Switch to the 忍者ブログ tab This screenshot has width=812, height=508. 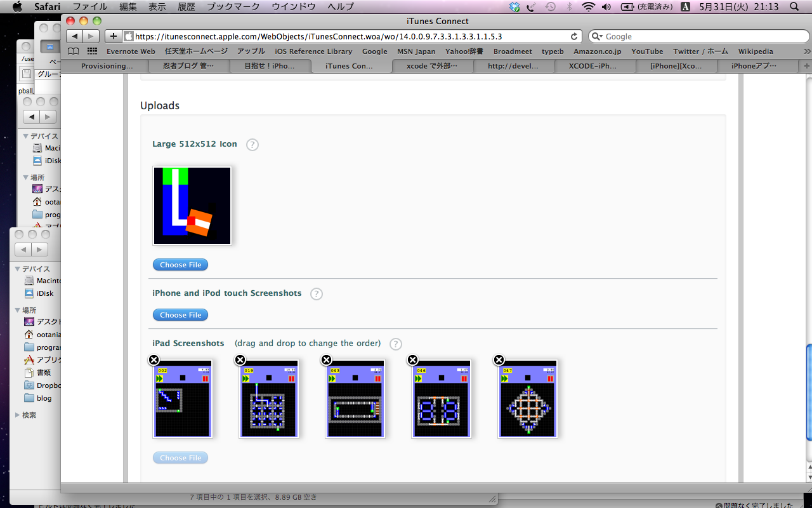pyautogui.click(x=188, y=66)
